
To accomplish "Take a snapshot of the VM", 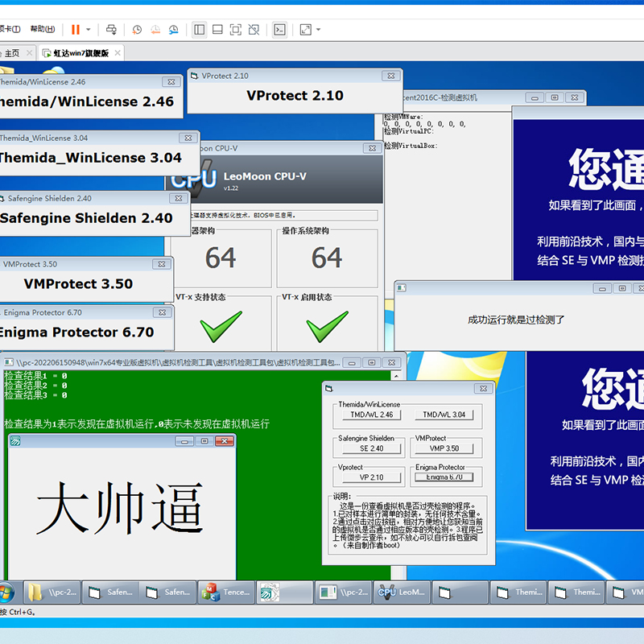I will tap(137, 29).
